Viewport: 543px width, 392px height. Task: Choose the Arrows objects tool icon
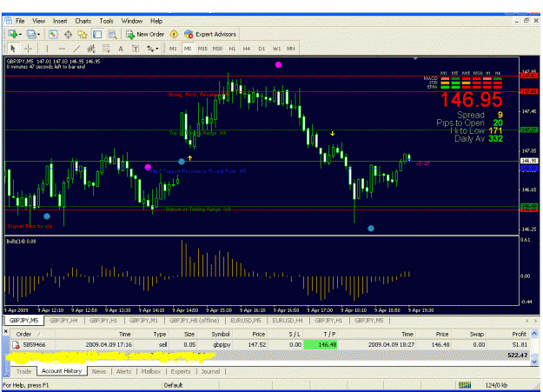pyautogui.click(x=150, y=49)
